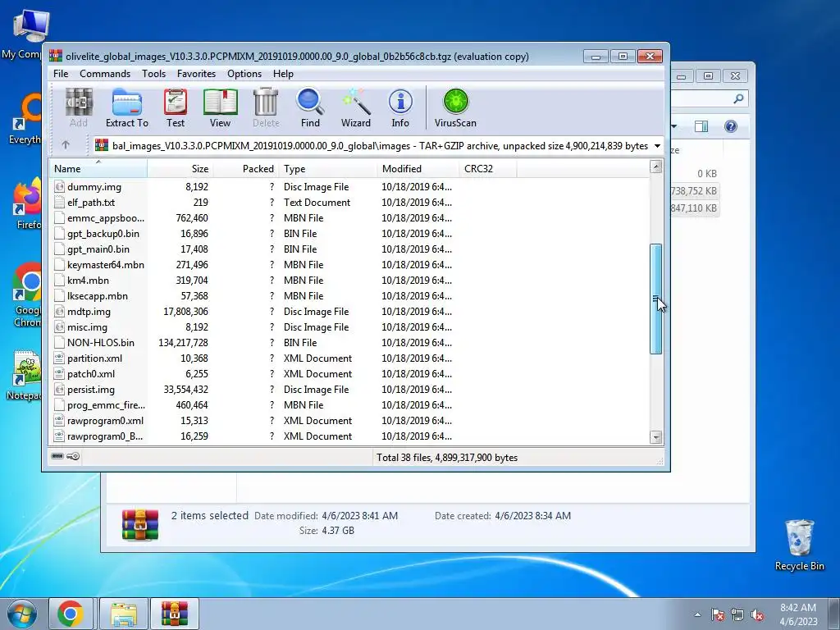Toggle the Explorer preview pane icon
This screenshot has height=630, width=840.
tap(701, 126)
